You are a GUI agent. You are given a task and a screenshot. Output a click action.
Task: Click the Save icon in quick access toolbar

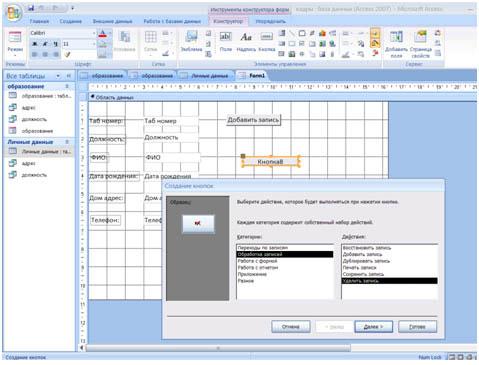coord(31,8)
